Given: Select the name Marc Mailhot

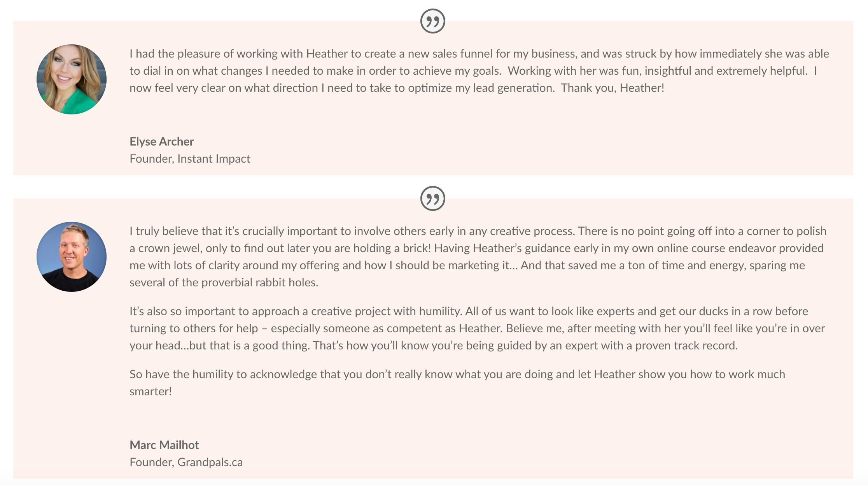Looking at the screenshot, I should pyautogui.click(x=164, y=445).
